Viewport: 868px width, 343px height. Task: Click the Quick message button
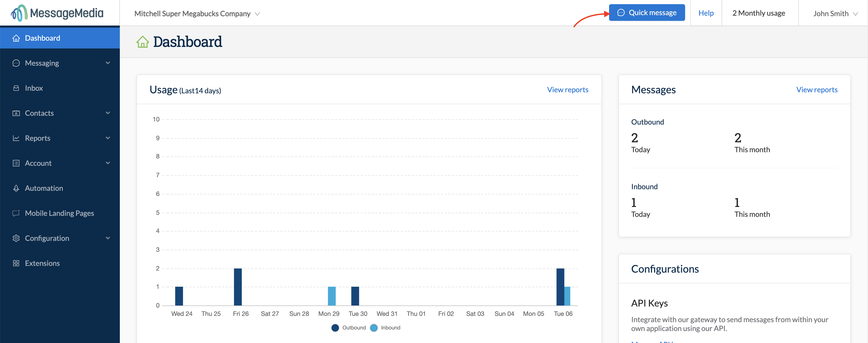pyautogui.click(x=647, y=13)
